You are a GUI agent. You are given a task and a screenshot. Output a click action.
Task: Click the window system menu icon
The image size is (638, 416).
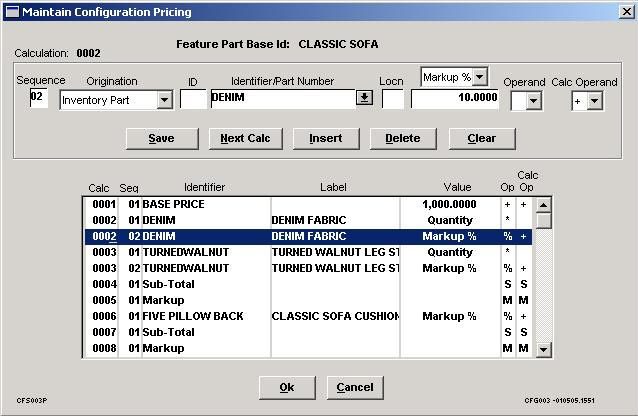[x=12, y=12]
